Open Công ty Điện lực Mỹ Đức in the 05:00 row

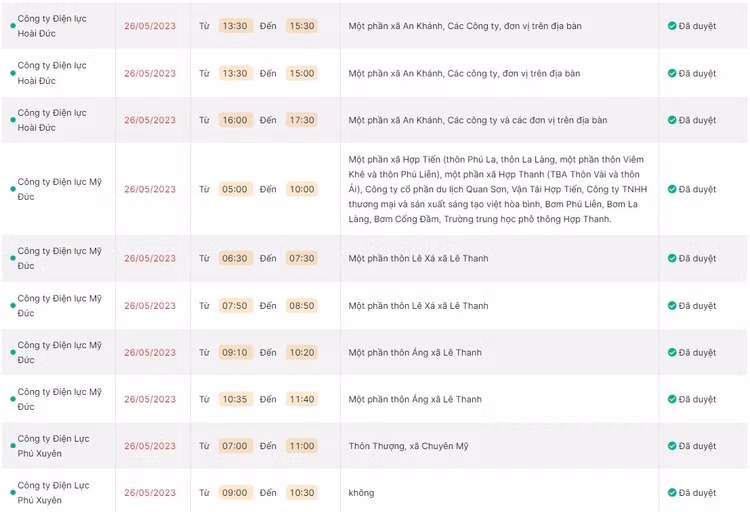60,189
